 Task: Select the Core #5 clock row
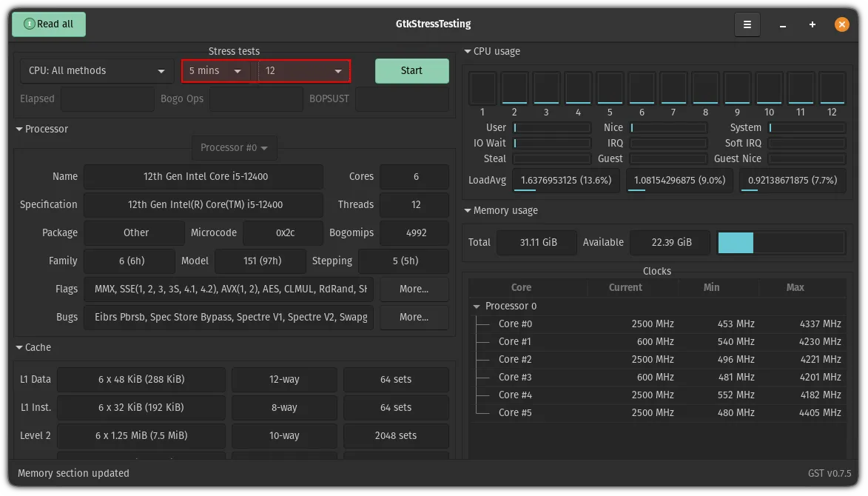pyautogui.click(x=657, y=413)
